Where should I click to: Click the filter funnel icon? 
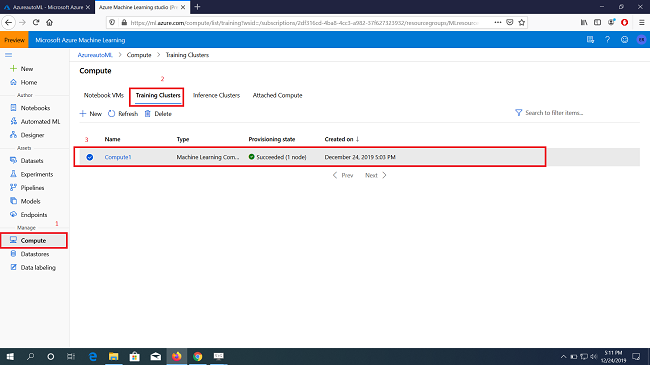click(518, 112)
